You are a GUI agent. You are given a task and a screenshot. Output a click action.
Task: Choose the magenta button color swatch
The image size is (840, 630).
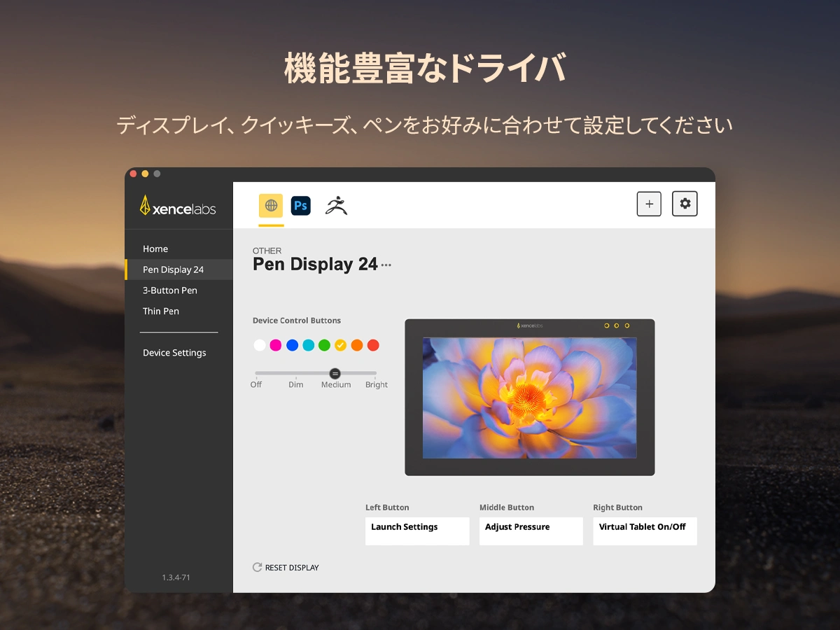point(276,345)
